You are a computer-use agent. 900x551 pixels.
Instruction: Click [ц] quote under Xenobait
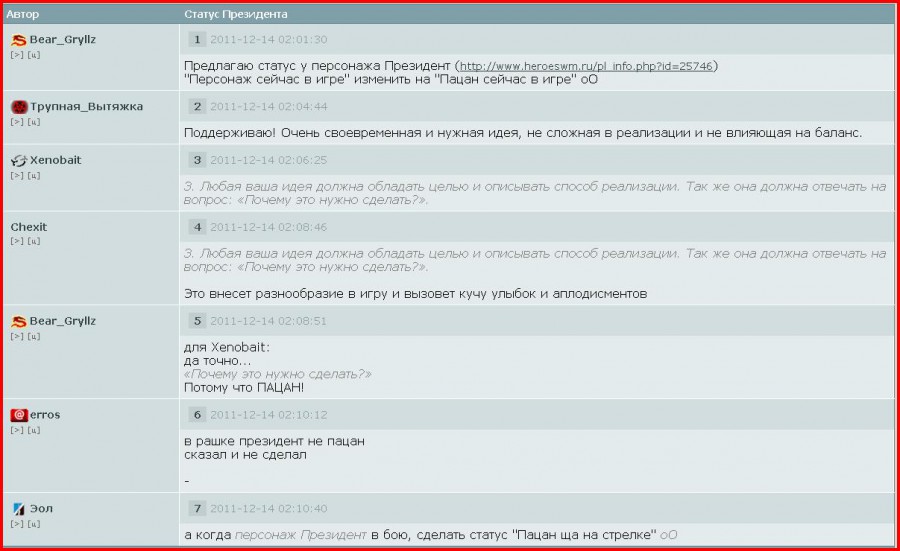click(34, 176)
